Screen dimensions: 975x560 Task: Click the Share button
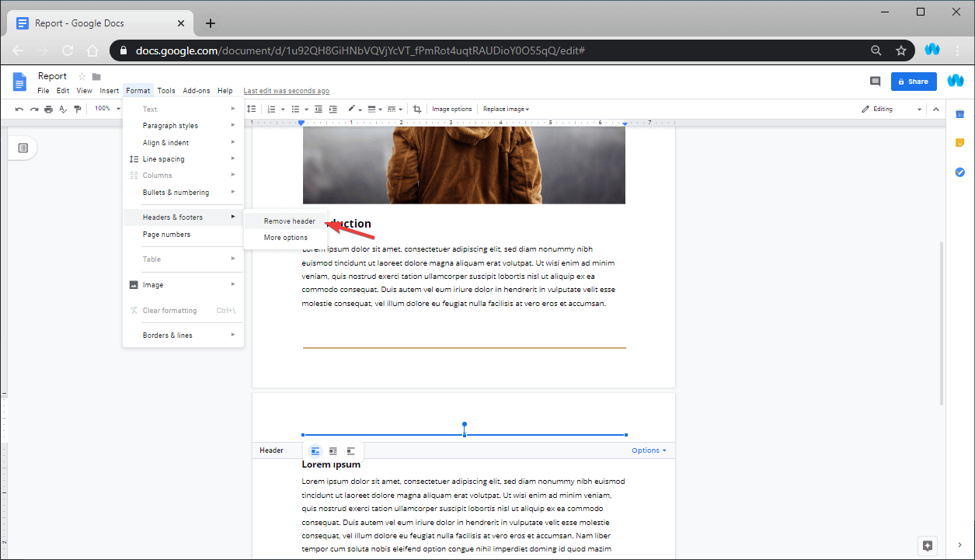pyautogui.click(x=914, y=81)
